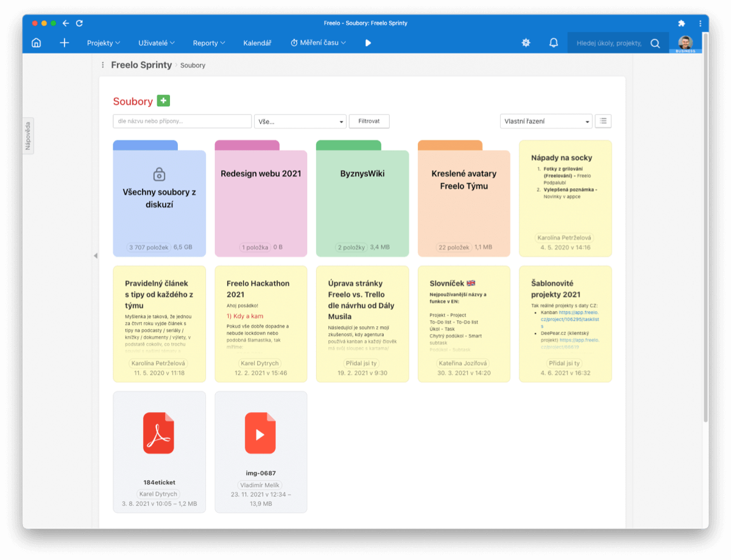Open the Redesign webu 2021 folder
Screen dimensions: 731x560
[261, 198]
